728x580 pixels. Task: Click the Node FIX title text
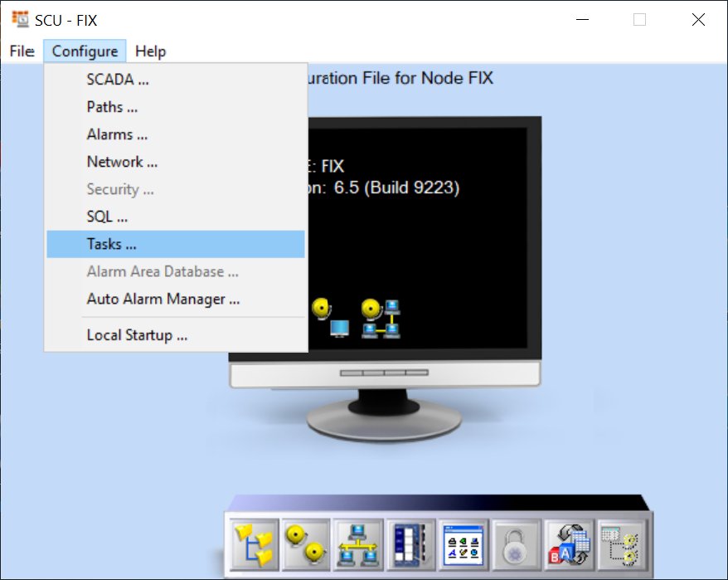point(457,78)
